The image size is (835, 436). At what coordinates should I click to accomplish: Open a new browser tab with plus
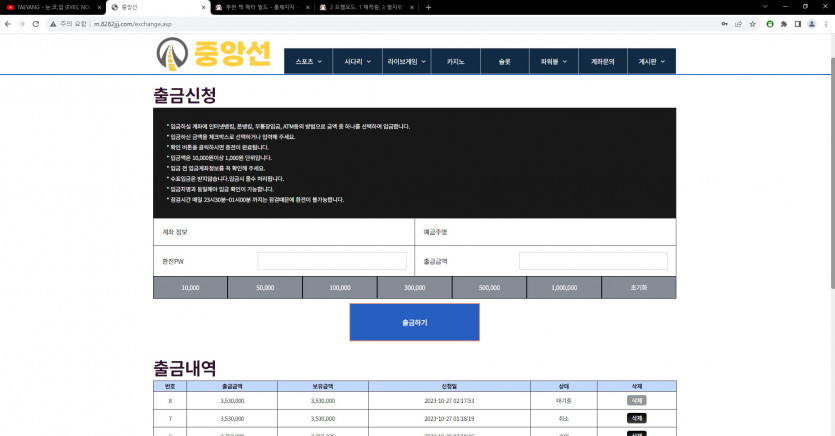coord(429,7)
